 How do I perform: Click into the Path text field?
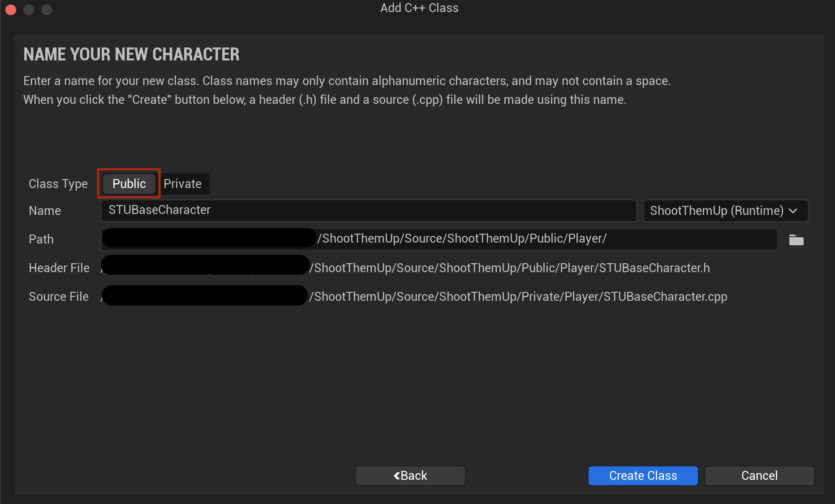pyautogui.click(x=439, y=239)
